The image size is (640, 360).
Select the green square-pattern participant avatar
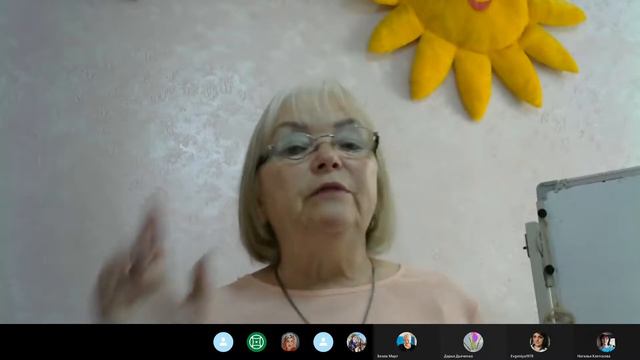[x=256, y=342]
